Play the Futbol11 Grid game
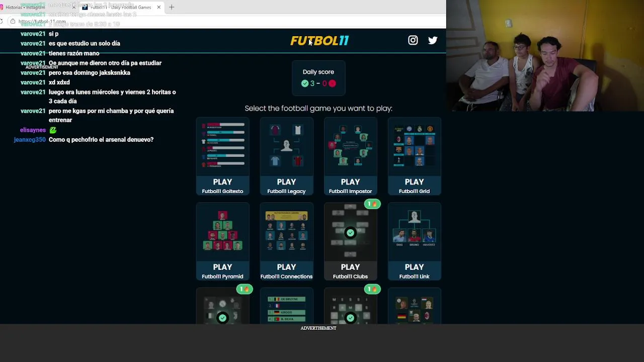 point(414,185)
